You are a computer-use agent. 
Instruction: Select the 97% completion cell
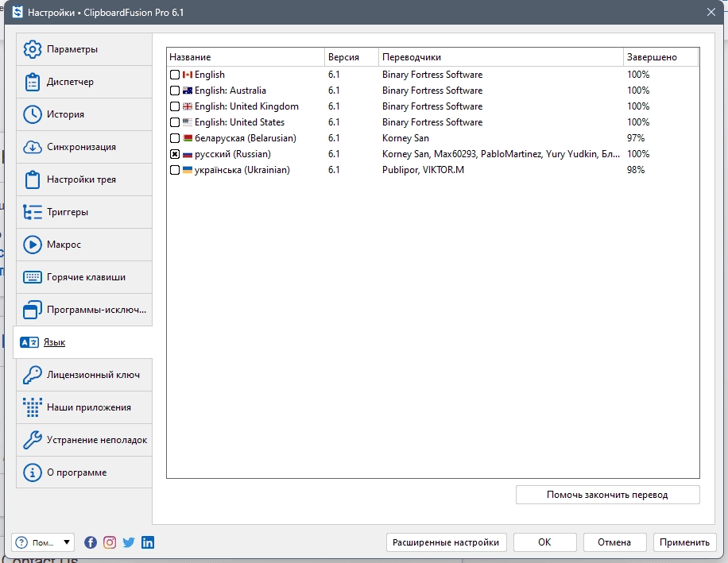click(636, 138)
